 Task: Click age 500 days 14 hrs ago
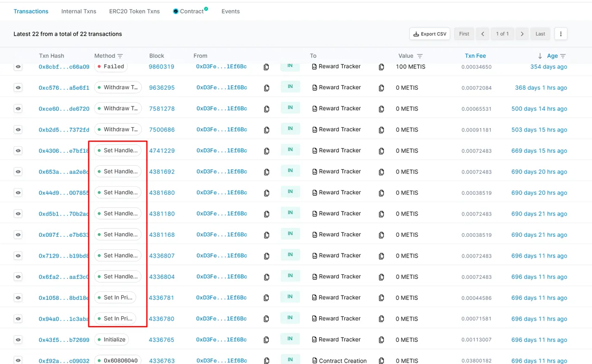(539, 109)
